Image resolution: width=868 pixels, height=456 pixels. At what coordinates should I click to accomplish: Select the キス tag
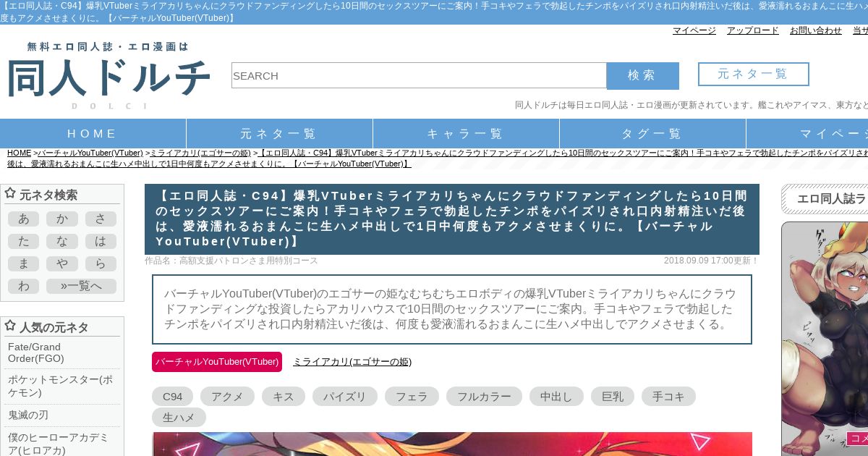click(x=284, y=396)
